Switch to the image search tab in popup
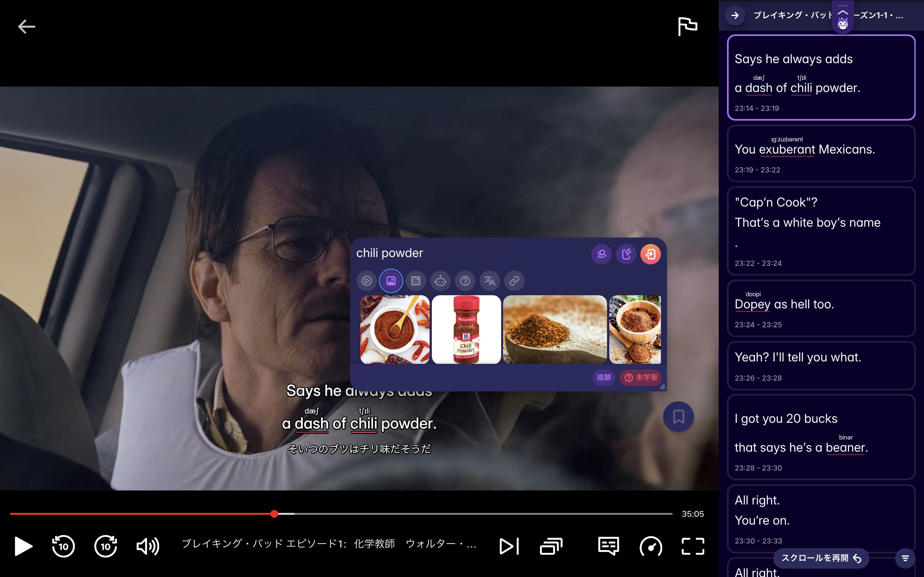Image resolution: width=924 pixels, height=577 pixels. click(391, 281)
